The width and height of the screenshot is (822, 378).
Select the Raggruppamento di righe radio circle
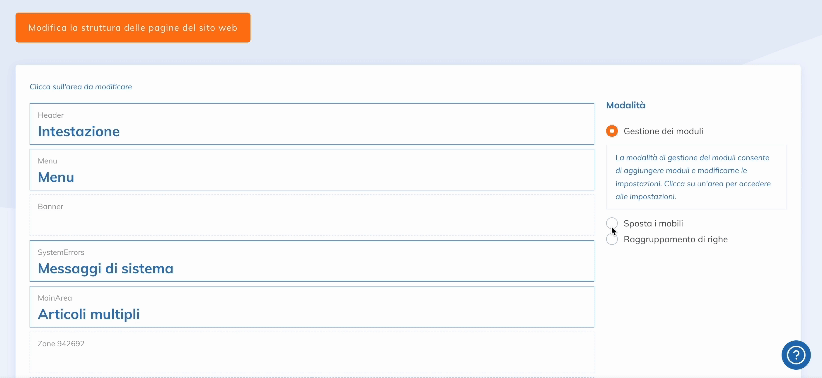612,239
